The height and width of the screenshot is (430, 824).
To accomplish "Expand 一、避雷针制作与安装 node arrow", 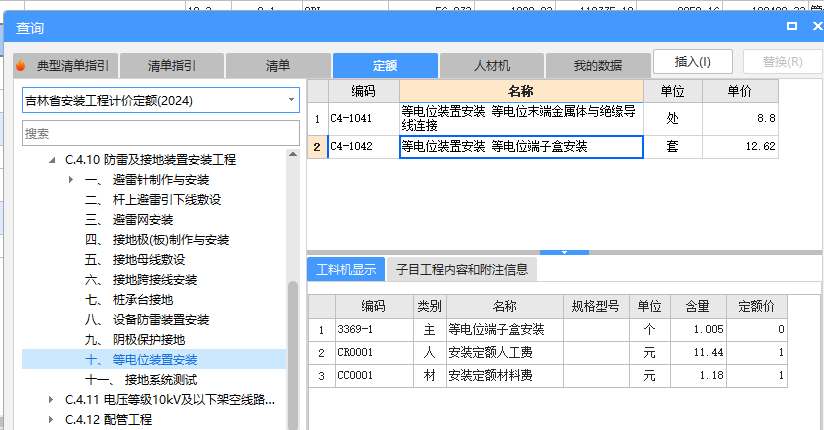I will (71, 180).
